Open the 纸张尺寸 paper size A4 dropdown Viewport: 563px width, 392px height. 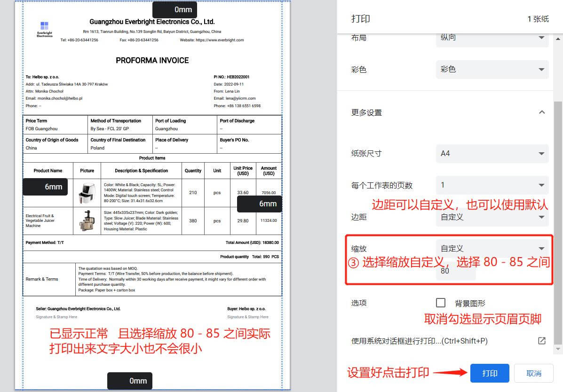492,154
